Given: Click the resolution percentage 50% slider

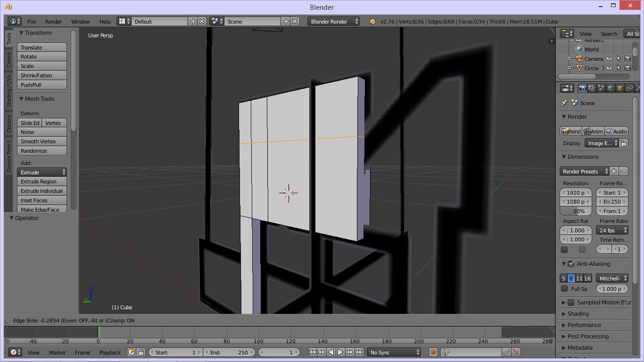Looking at the screenshot, I should (576, 211).
